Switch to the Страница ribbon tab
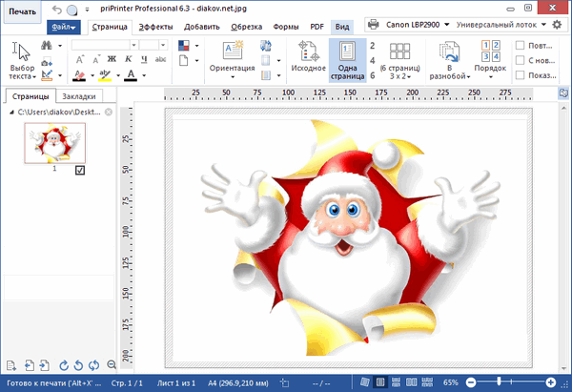The height and width of the screenshot is (392, 572). tap(110, 27)
